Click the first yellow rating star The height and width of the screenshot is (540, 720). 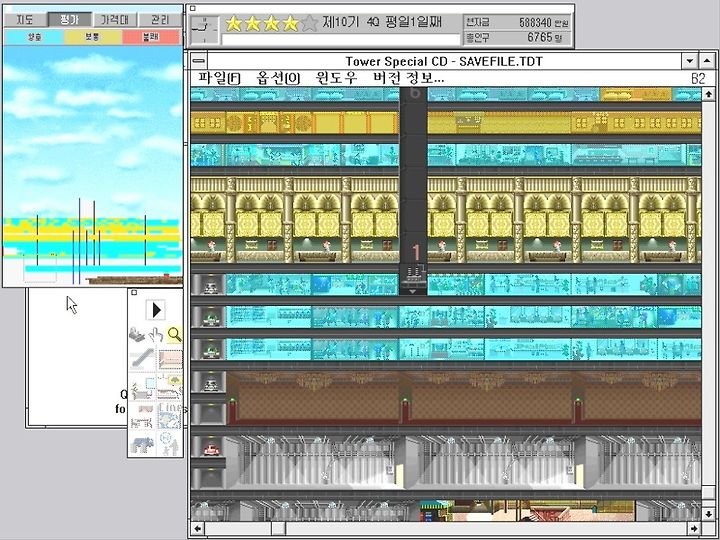[x=234, y=23]
